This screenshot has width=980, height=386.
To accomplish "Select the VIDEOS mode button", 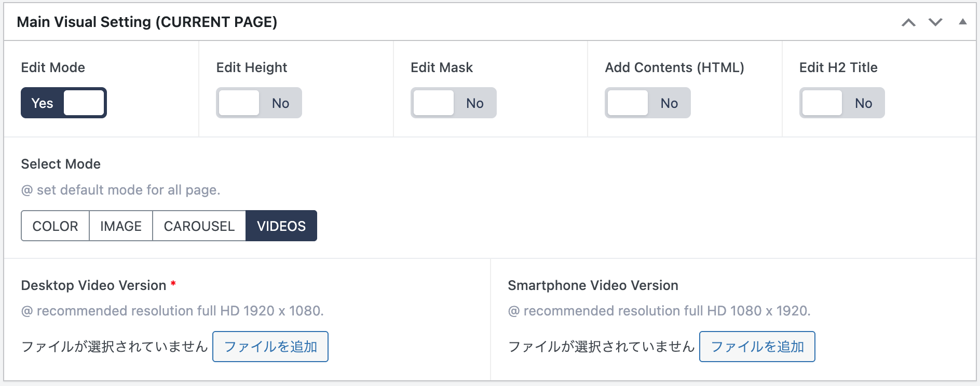I will (x=281, y=226).
